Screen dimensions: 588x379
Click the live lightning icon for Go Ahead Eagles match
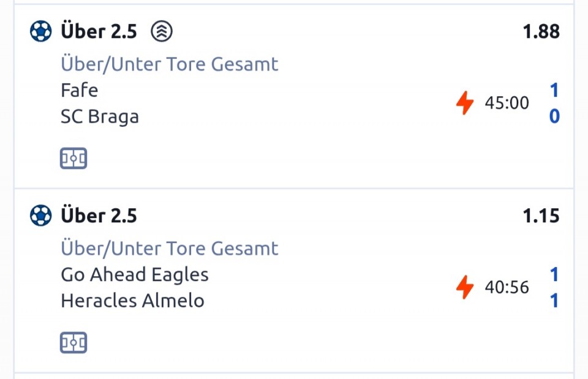pyautogui.click(x=465, y=287)
